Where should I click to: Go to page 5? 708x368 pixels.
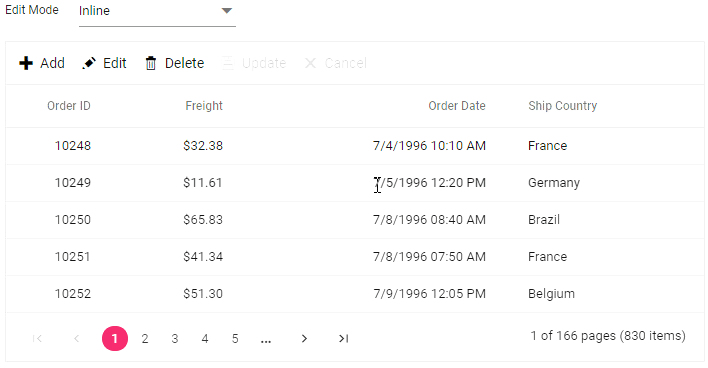(235, 339)
